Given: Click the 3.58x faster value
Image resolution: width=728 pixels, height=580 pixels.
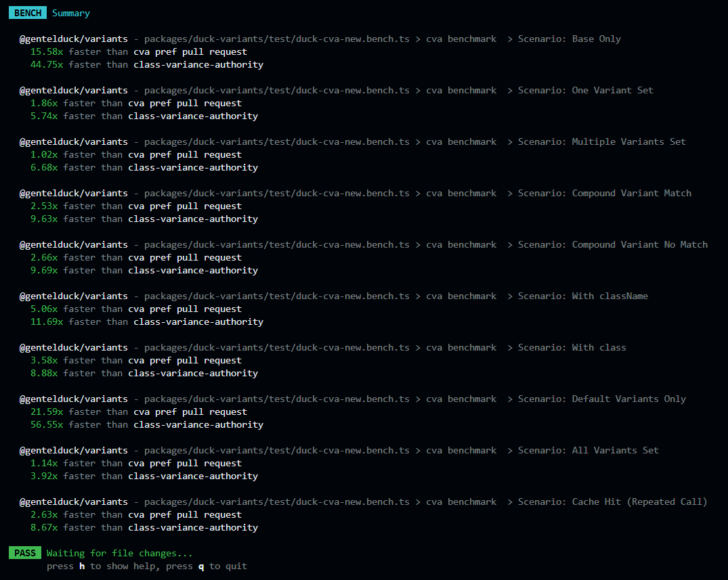Looking at the screenshot, I should 44,361.
